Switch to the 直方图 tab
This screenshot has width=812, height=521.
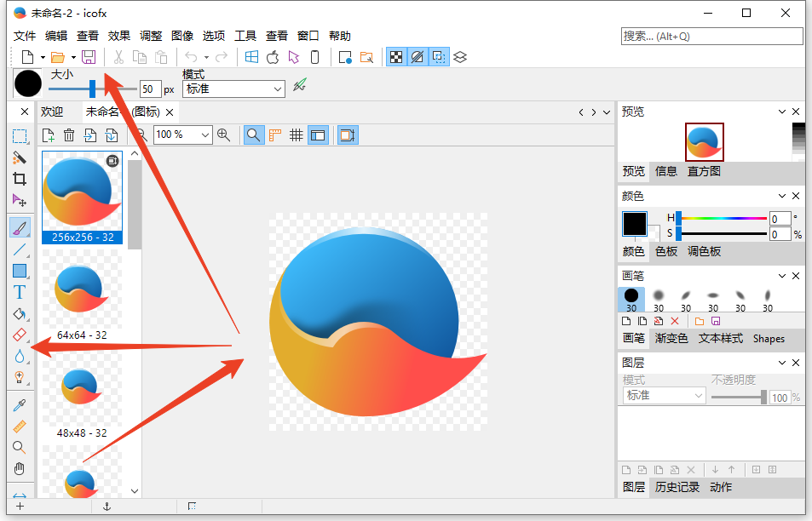point(704,171)
